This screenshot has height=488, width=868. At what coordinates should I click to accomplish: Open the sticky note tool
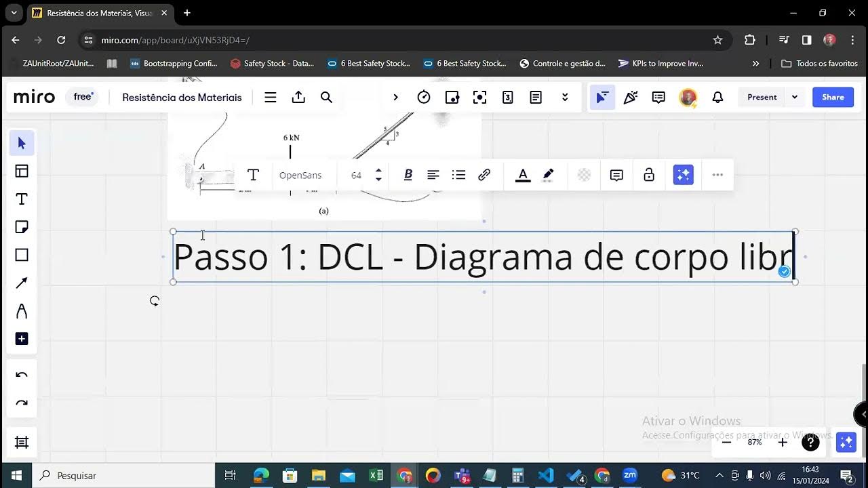21,227
